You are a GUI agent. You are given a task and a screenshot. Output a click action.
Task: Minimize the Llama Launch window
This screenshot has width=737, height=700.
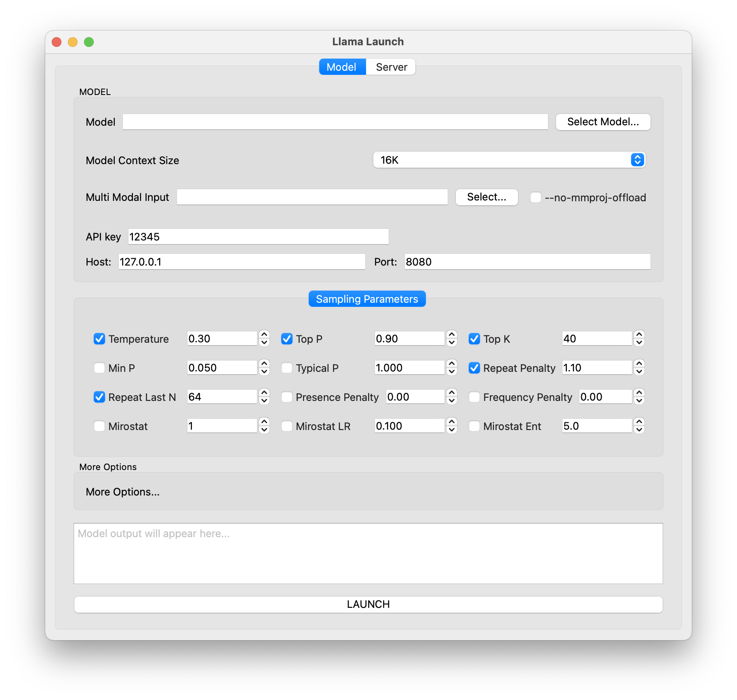pyautogui.click(x=73, y=42)
